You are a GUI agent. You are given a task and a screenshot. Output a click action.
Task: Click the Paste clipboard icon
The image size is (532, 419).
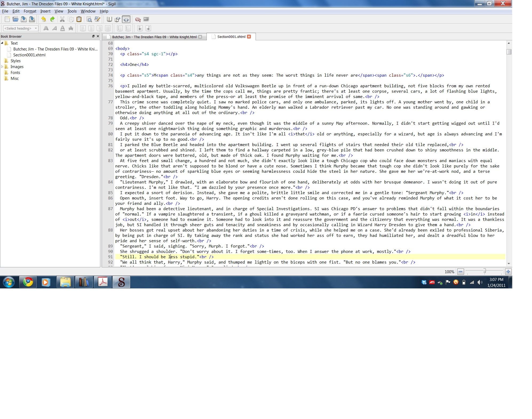pos(79,19)
